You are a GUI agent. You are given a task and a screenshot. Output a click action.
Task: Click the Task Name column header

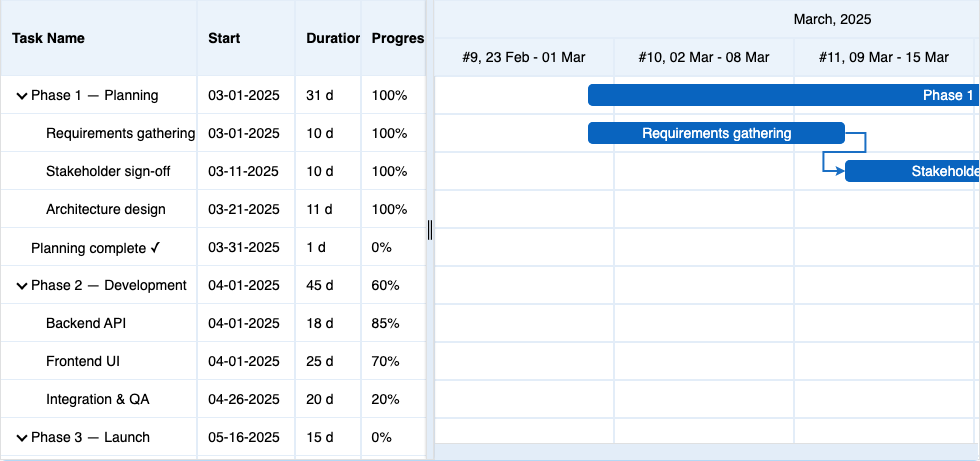pos(48,39)
